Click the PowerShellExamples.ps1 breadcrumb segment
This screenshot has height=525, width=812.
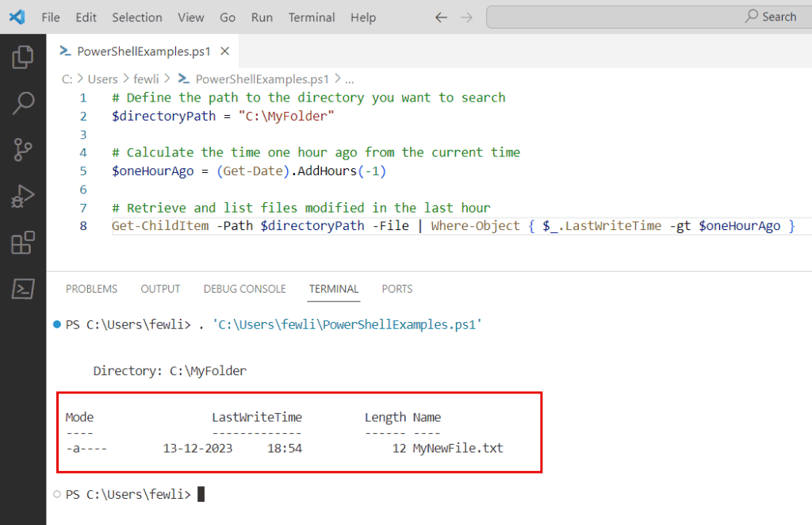pos(262,79)
